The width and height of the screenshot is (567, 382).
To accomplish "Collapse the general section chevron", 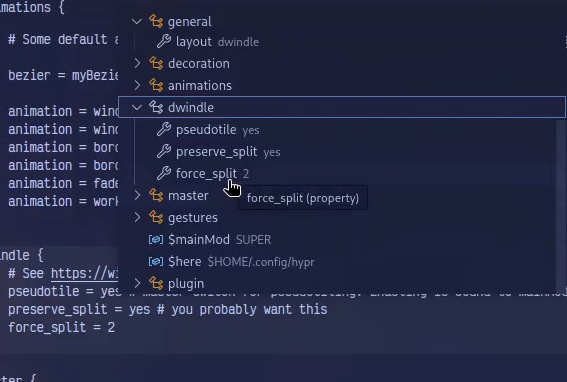I will point(137,21).
